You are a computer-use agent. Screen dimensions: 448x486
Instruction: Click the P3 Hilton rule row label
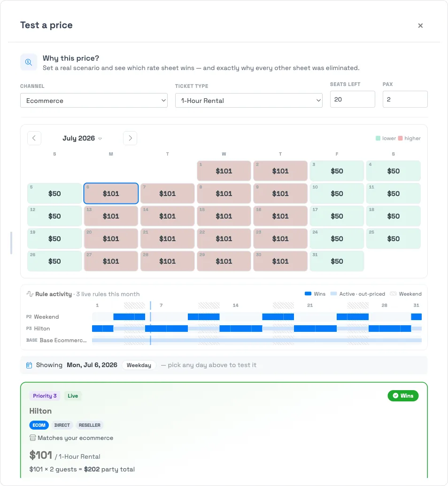tap(38, 329)
